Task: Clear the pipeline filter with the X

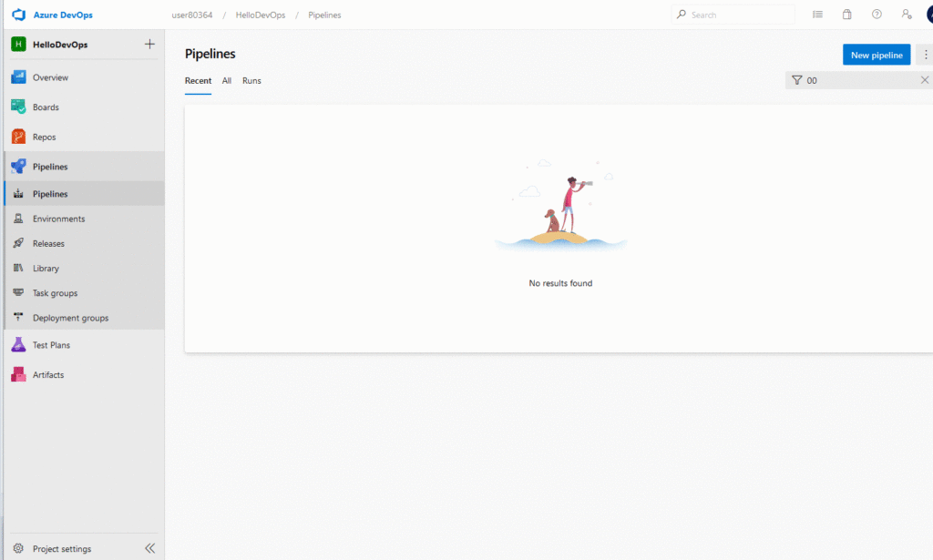Action: [x=925, y=80]
